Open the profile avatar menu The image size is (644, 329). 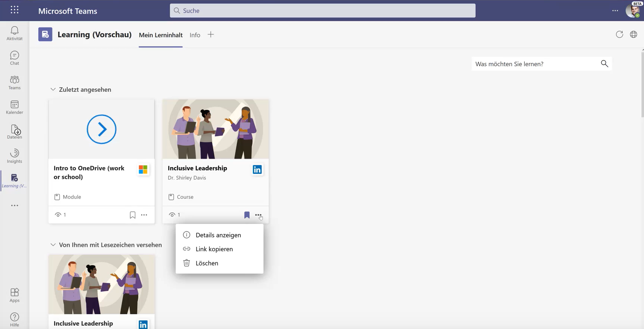(x=632, y=10)
